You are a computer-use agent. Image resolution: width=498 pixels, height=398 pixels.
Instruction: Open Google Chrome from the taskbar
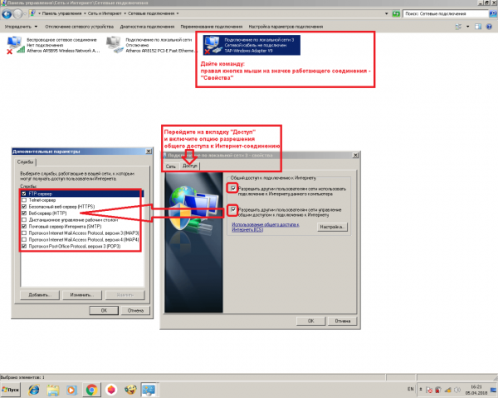tap(91, 390)
